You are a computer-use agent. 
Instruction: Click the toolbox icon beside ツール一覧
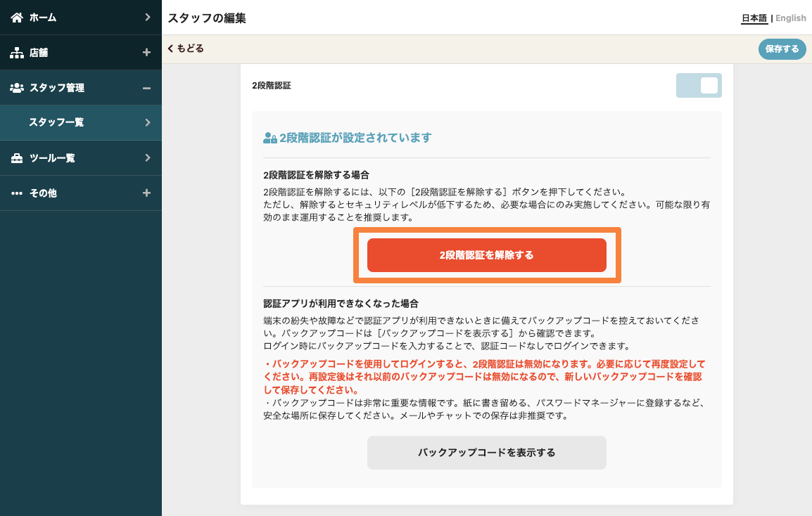(17, 158)
